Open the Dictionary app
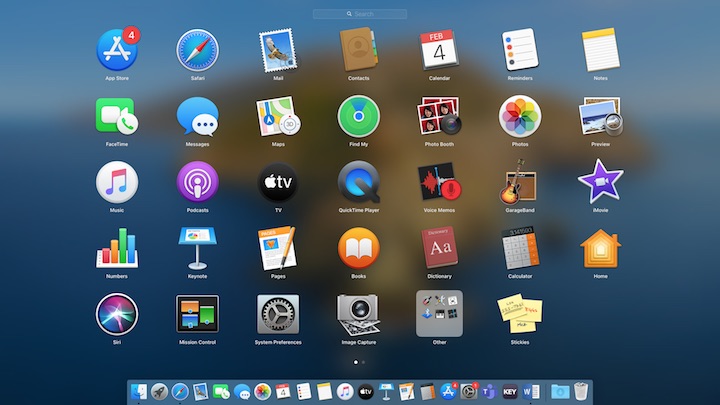 [439, 248]
